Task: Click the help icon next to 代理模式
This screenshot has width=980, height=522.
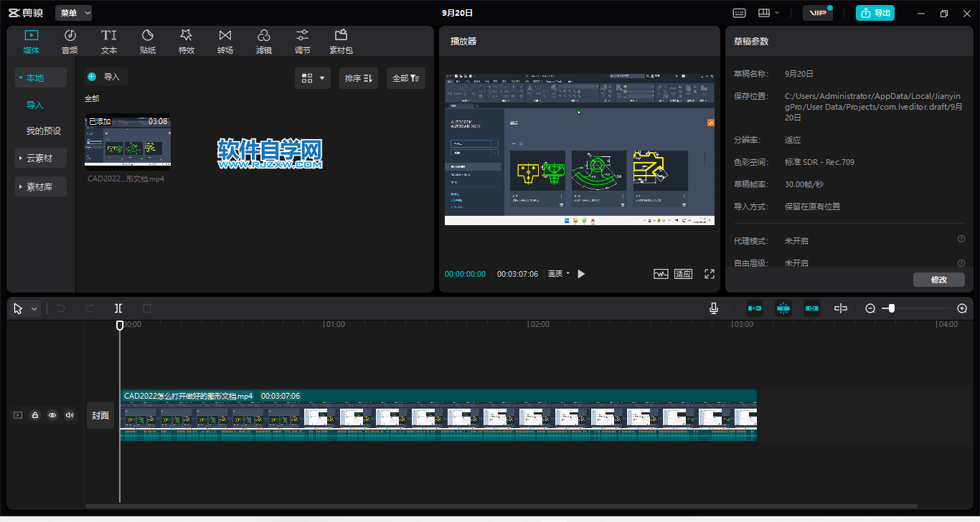Action: [961, 239]
